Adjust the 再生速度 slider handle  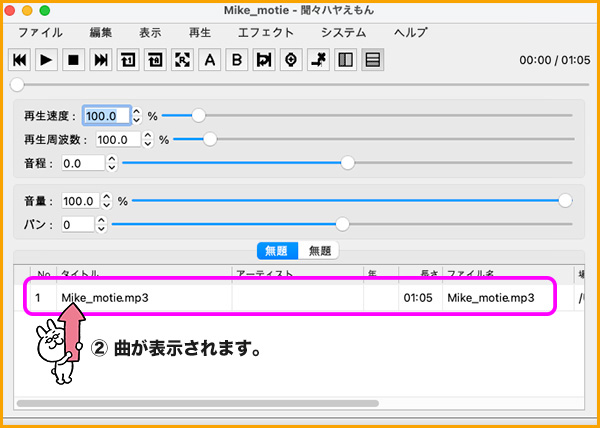(198, 115)
